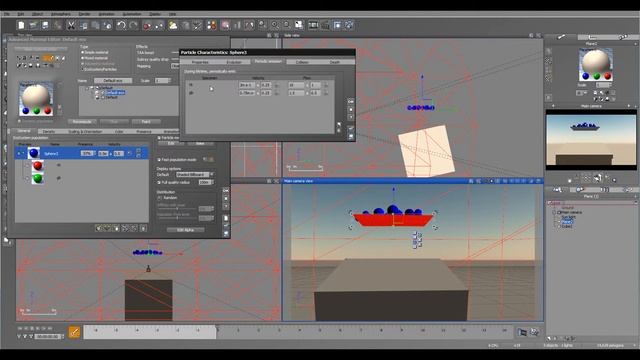Viewport: 640px width, 360px height.
Task: Open the Death tab in Particle Characteristics
Action: tap(335, 62)
